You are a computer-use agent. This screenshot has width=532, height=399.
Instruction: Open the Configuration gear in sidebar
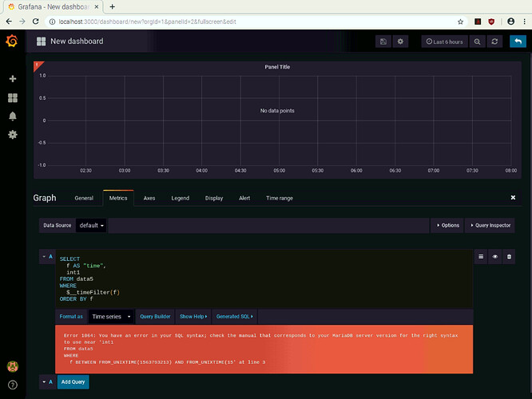pyautogui.click(x=13, y=135)
